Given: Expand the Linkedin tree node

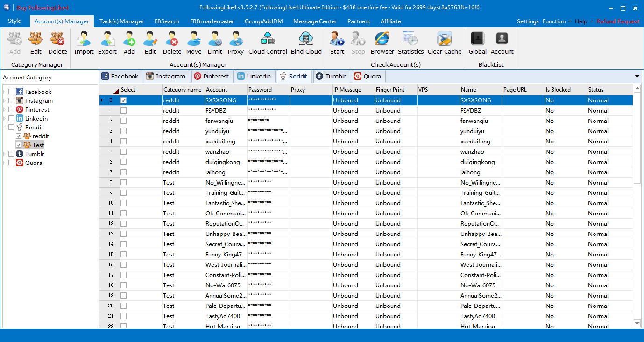Looking at the screenshot, I should pos(5,119).
